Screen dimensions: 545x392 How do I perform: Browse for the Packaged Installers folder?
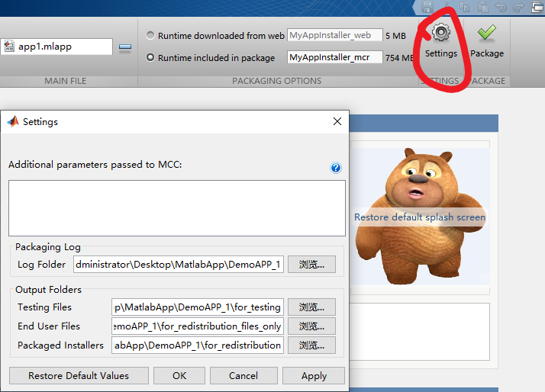[x=311, y=345]
